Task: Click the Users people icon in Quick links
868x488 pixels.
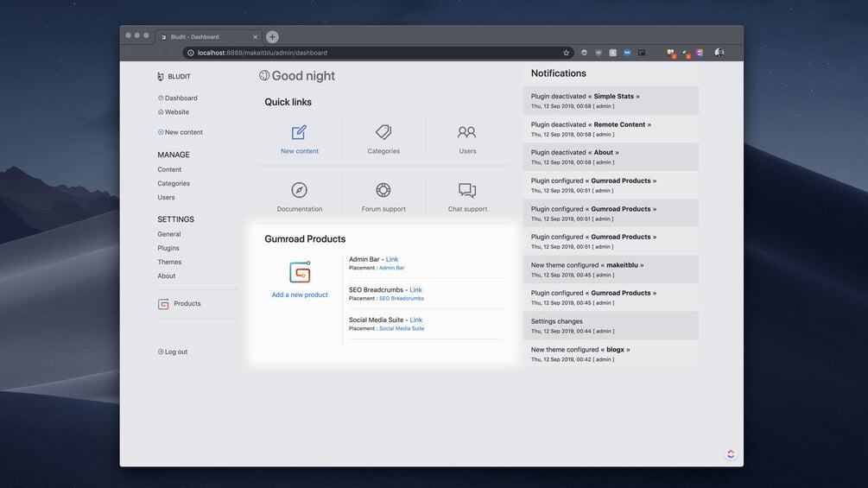Action: click(466, 131)
